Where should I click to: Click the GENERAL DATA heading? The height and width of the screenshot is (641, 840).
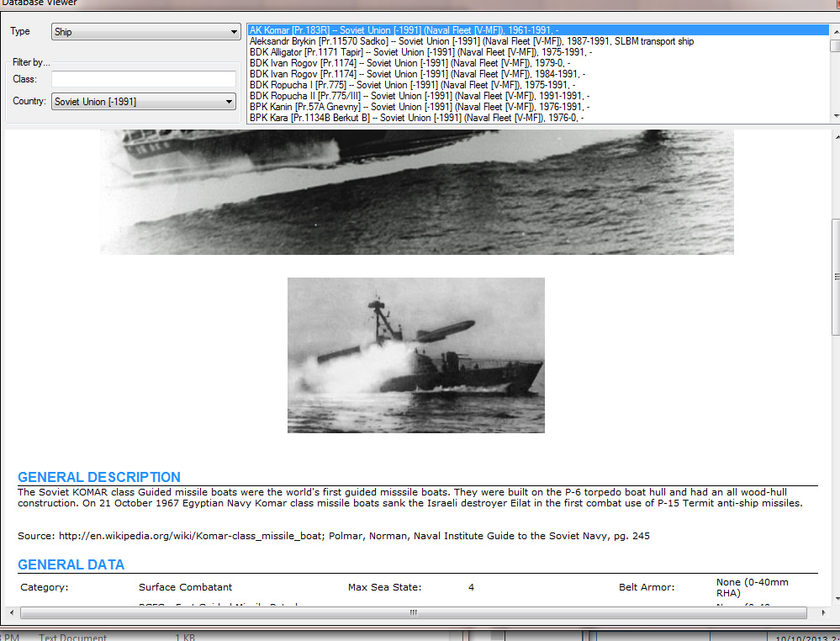71,564
